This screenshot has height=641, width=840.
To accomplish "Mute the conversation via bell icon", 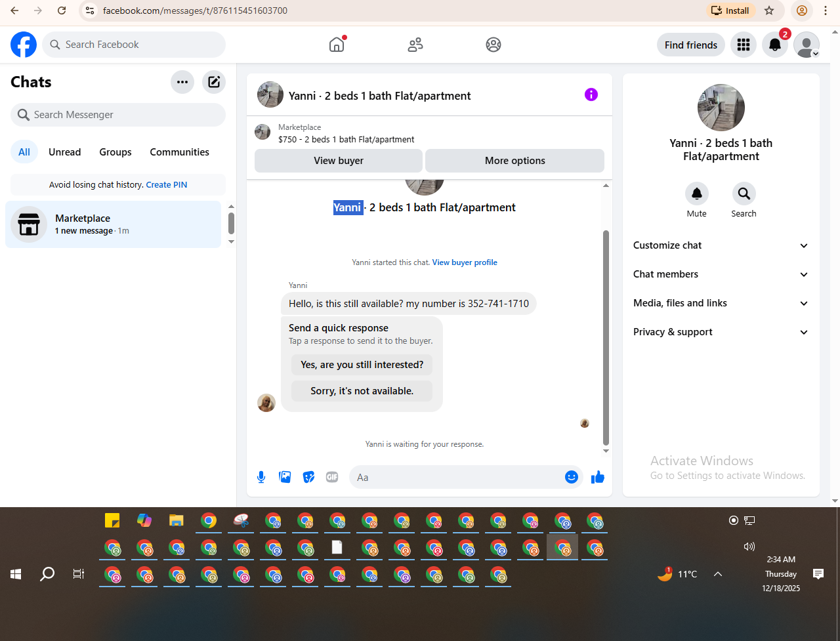I will 697,194.
